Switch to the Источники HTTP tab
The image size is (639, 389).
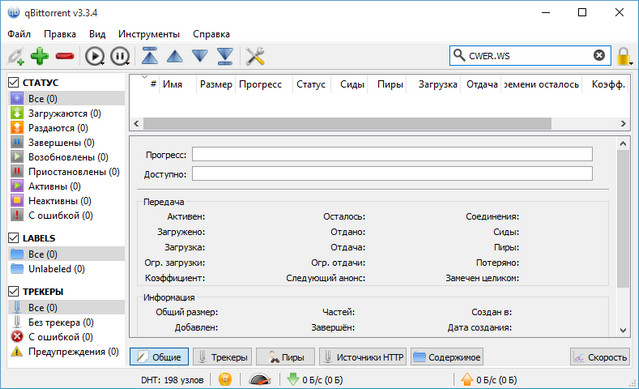pos(363,357)
